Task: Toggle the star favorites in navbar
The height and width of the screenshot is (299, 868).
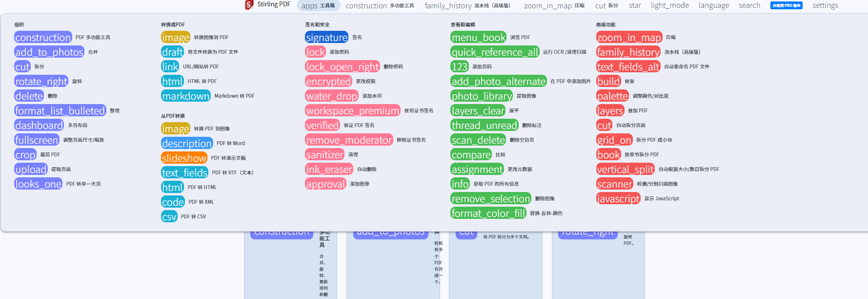Action: click(x=635, y=5)
